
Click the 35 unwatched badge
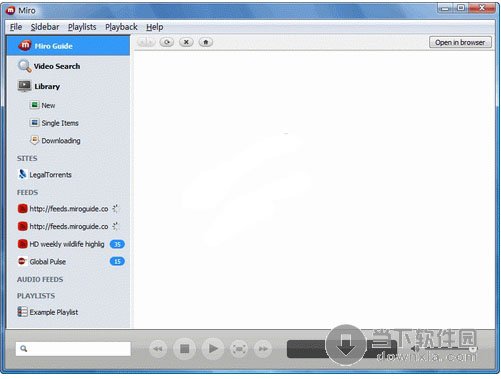[x=117, y=244]
